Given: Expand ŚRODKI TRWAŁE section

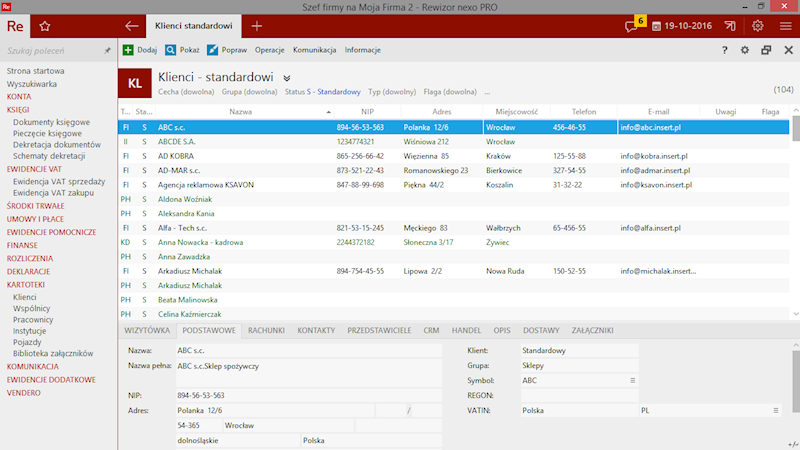Looking at the screenshot, I should pyautogui.click(x=35, y=206).
